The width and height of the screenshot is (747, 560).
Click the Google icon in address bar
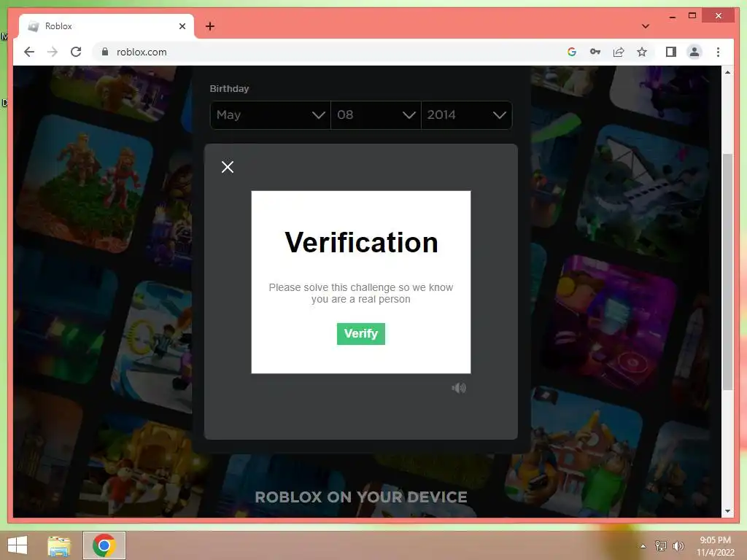[572, 52]
